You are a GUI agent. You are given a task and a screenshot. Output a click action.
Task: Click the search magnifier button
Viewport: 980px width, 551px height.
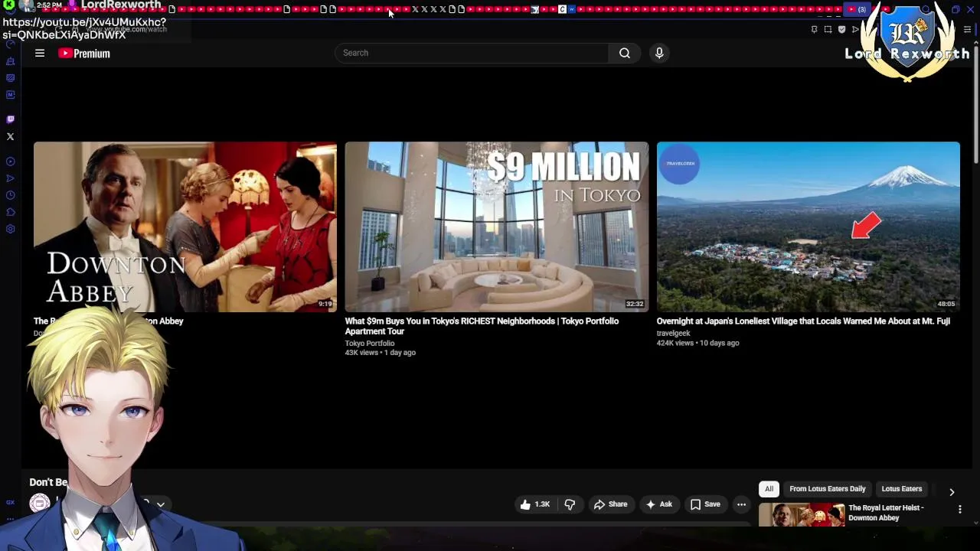point(625,53)
